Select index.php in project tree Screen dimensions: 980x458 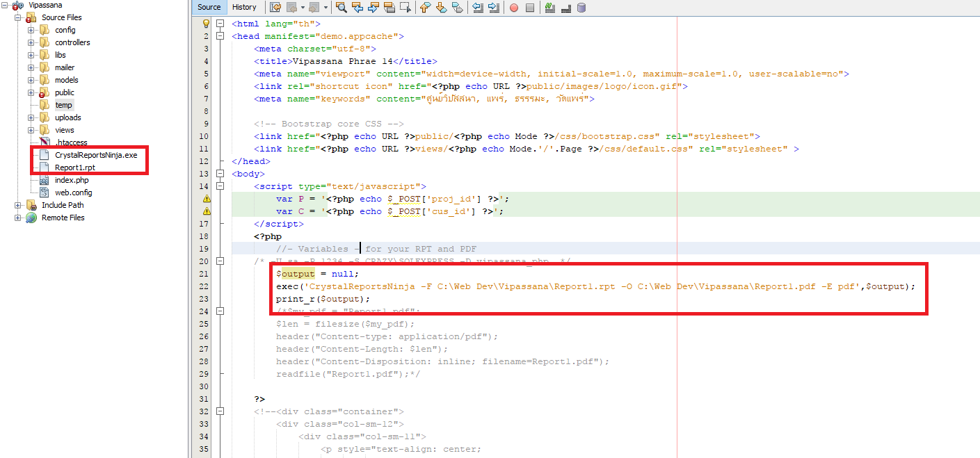click(x=72, y=180)
